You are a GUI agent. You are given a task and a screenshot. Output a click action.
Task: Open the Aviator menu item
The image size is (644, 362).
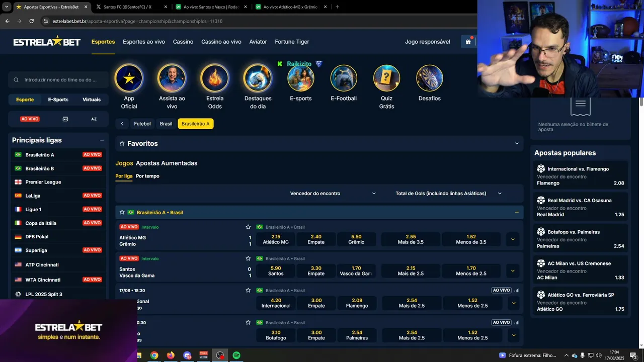click(258, 42)
